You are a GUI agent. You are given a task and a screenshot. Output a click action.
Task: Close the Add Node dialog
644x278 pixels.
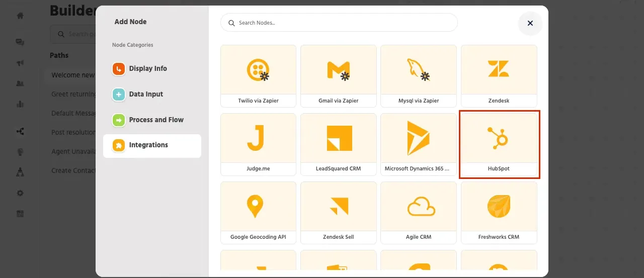tap(530, 23)
